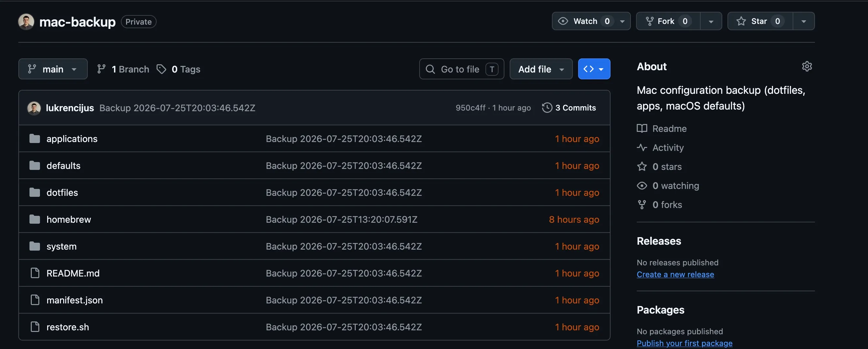868x349 pixels.
Task: Click the 8 hours ago timestamp
Action: click(574, 219)
